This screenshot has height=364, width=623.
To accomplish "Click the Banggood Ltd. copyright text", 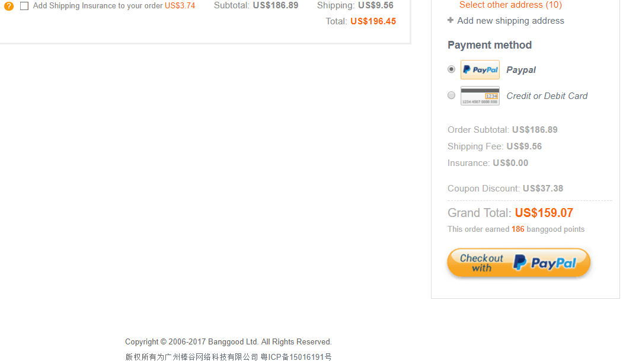I will point(228,341).
